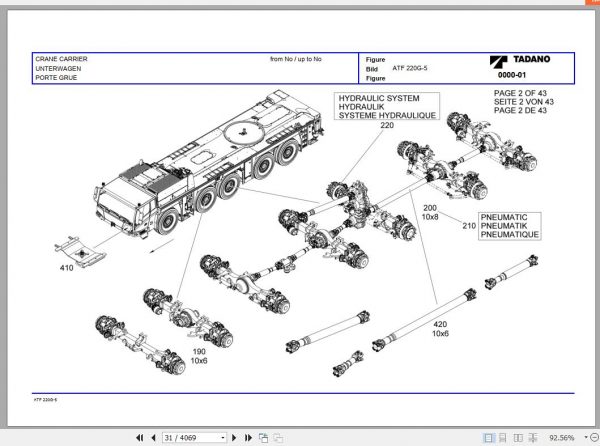The height and width of the screenshot is (446, 600).
Task: Click the TADANO logo in header
Action: pyautogui.click(x=520, y=60)
